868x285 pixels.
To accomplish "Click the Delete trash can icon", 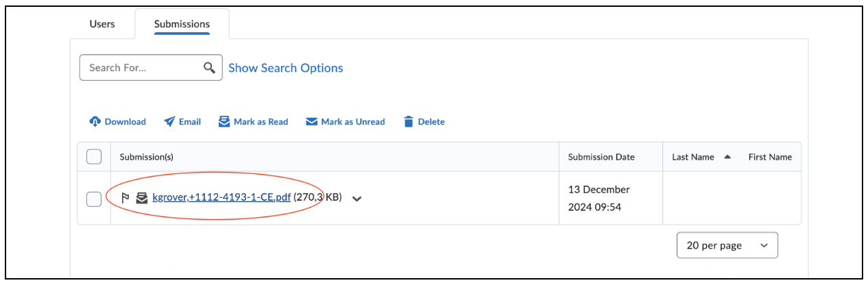I will [409, 121].
